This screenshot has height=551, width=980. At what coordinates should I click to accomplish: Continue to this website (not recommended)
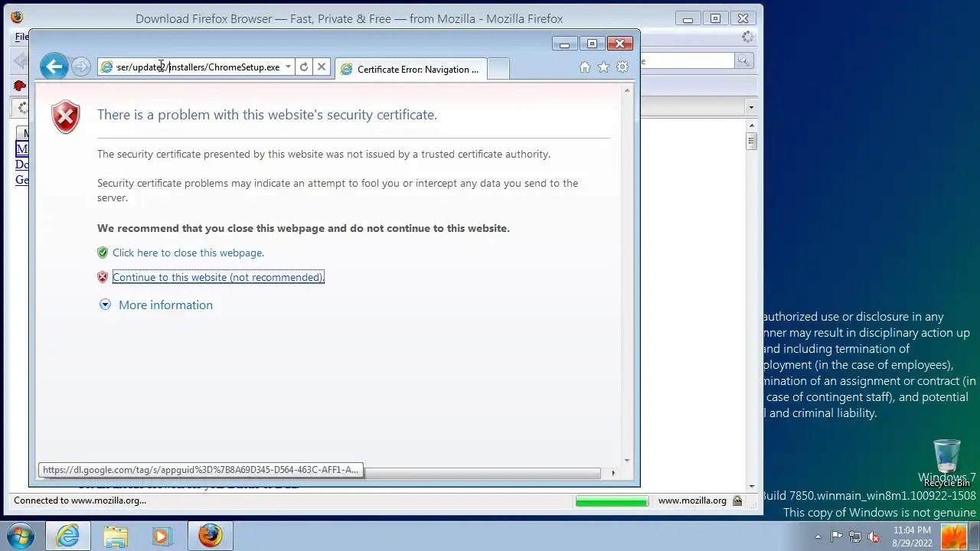click(x=218, y=277)
